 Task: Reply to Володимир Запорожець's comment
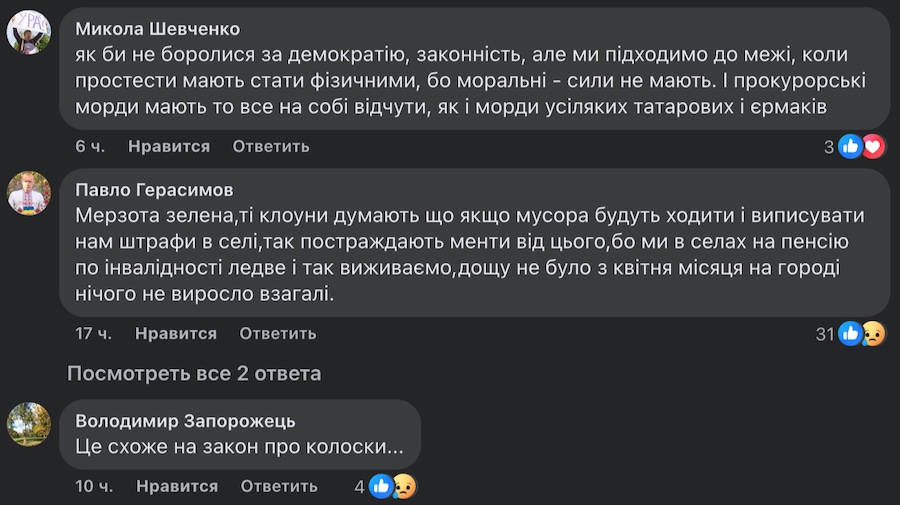(x=278, y=486)
